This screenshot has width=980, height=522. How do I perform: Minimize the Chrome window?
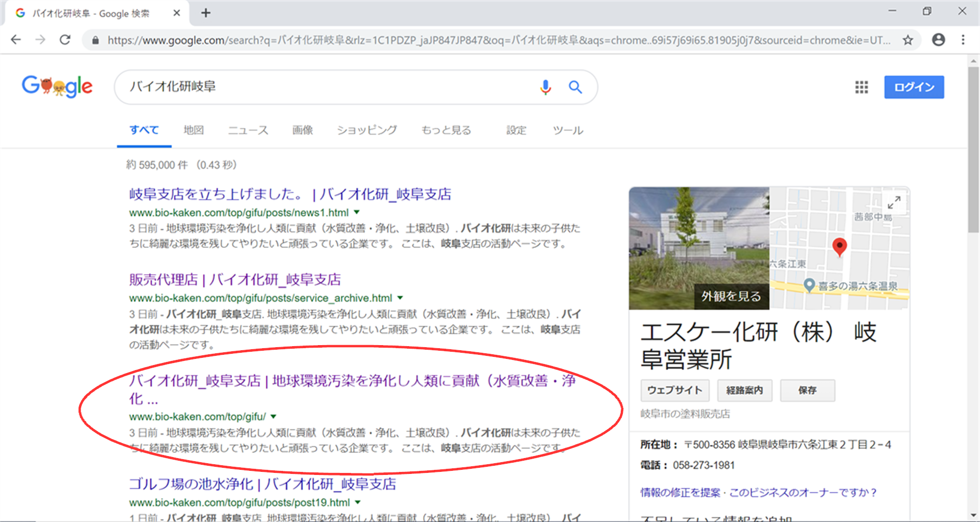pyautogui.click(x=892, y=11)
